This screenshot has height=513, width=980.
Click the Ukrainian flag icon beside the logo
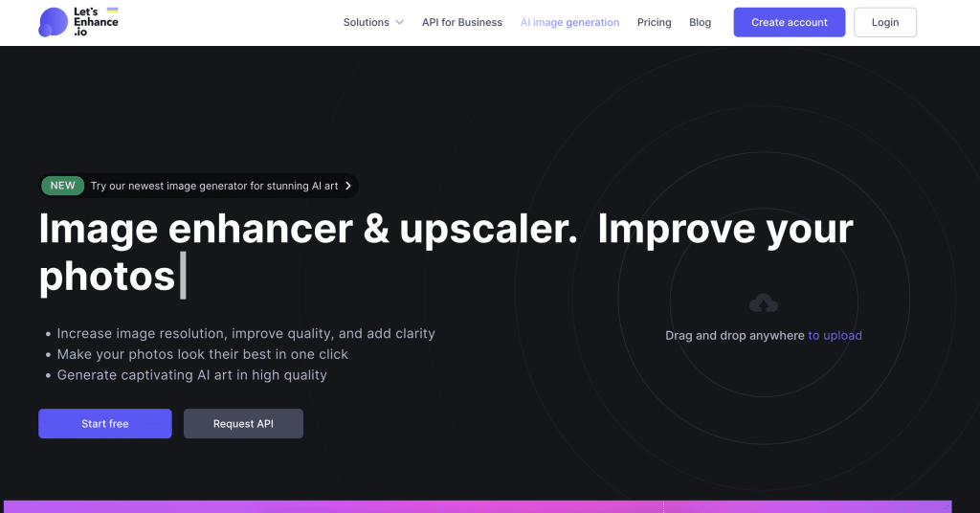pos(112,10)
